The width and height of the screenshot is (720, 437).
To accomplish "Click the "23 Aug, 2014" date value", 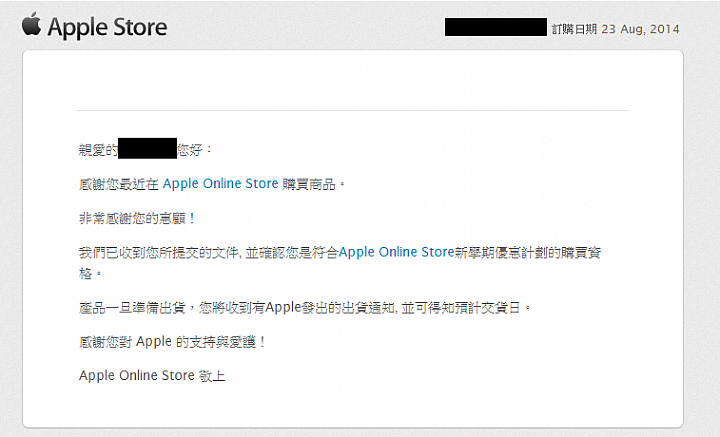I will [x=641, y=29].
